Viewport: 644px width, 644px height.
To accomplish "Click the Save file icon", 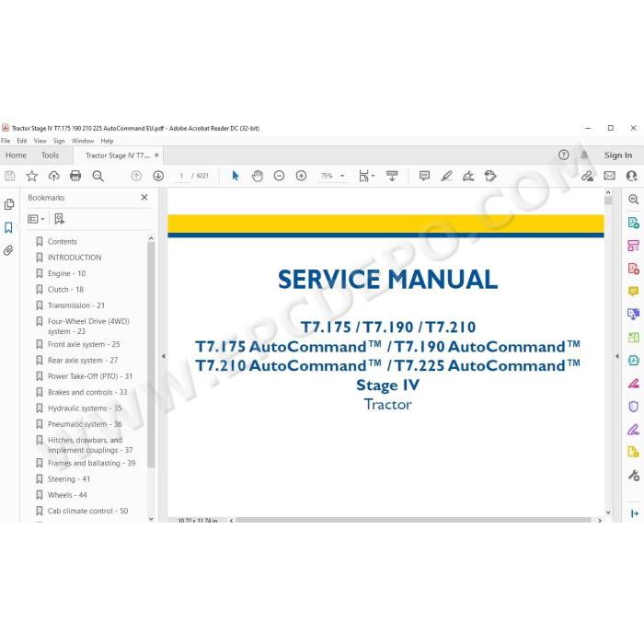I will click(x=10, y=177).
